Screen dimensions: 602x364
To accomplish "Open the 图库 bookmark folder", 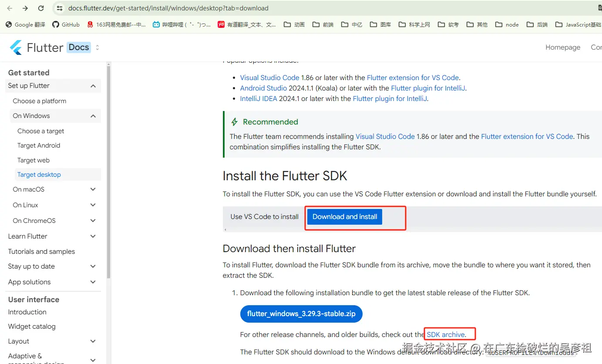I will point(380,25).
